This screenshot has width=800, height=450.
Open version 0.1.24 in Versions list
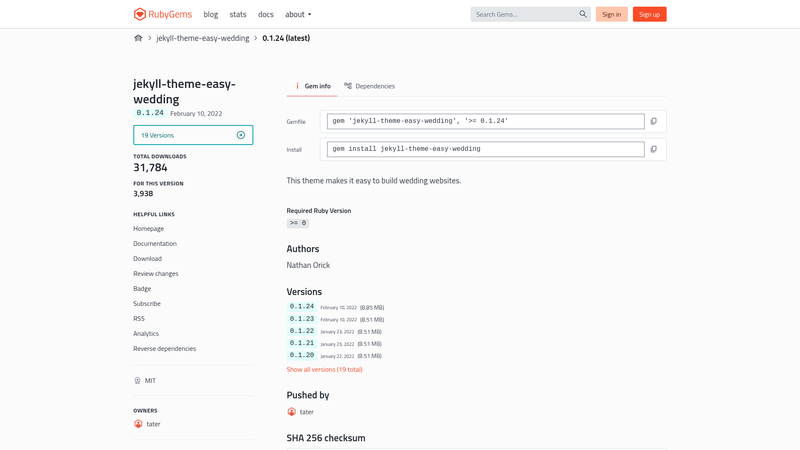click(302, 307)
